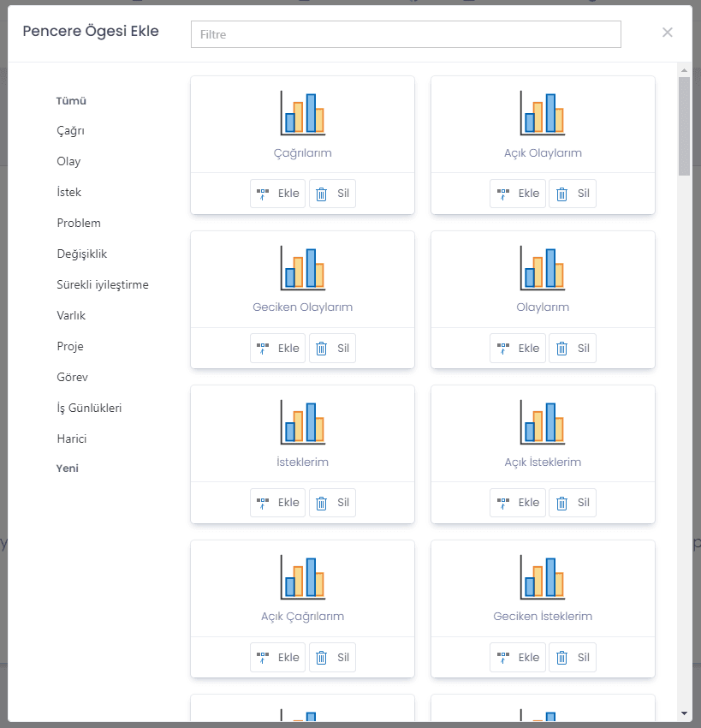The height and width of the screenshot is (728, 701).
Task: Select the Tümü category
Action: [x=71, y=101]
